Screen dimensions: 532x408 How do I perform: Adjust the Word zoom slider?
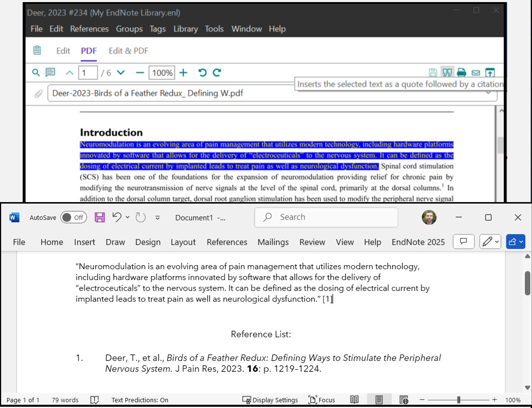459,400
